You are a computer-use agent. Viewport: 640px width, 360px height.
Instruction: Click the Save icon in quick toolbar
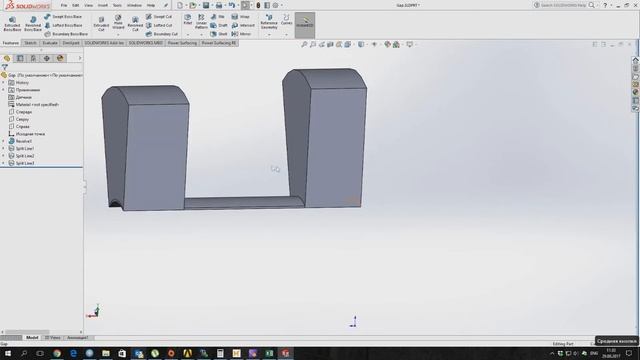click(x=206, y=5)
